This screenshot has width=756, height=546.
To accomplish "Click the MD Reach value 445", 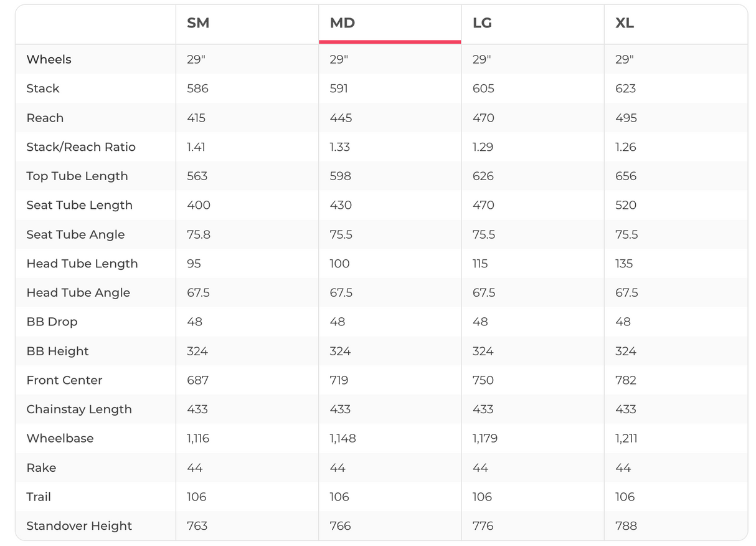I will 341,118.
